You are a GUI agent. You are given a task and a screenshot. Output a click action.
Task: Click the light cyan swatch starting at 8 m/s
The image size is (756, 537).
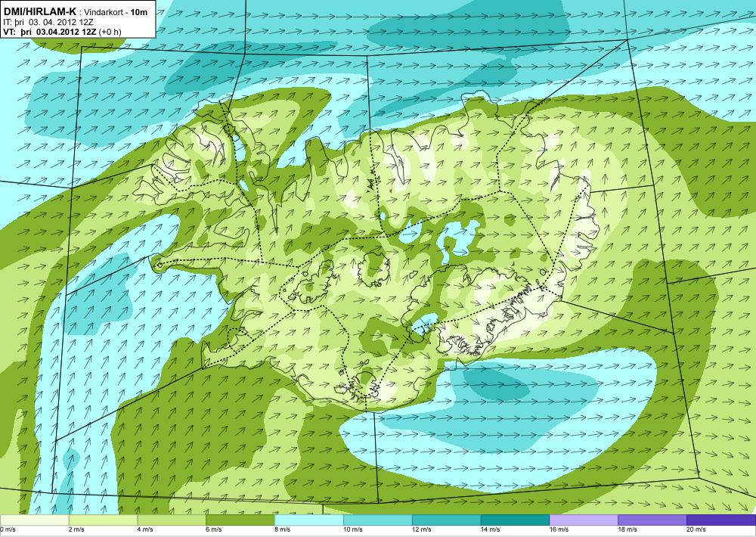pyautogui.click(x=309, y=520)
